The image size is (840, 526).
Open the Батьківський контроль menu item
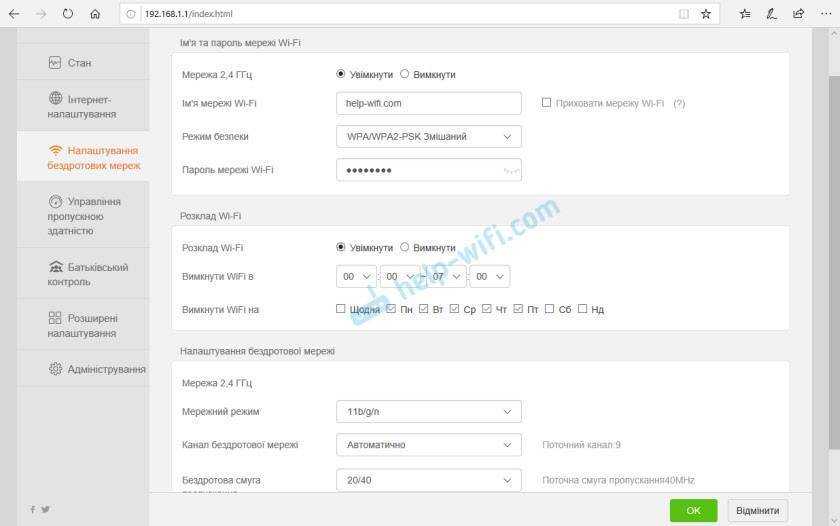[86, 274]
